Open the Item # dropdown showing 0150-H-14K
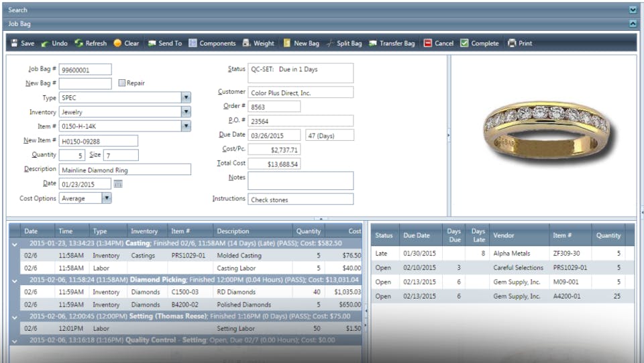 (x=186, y=126)
